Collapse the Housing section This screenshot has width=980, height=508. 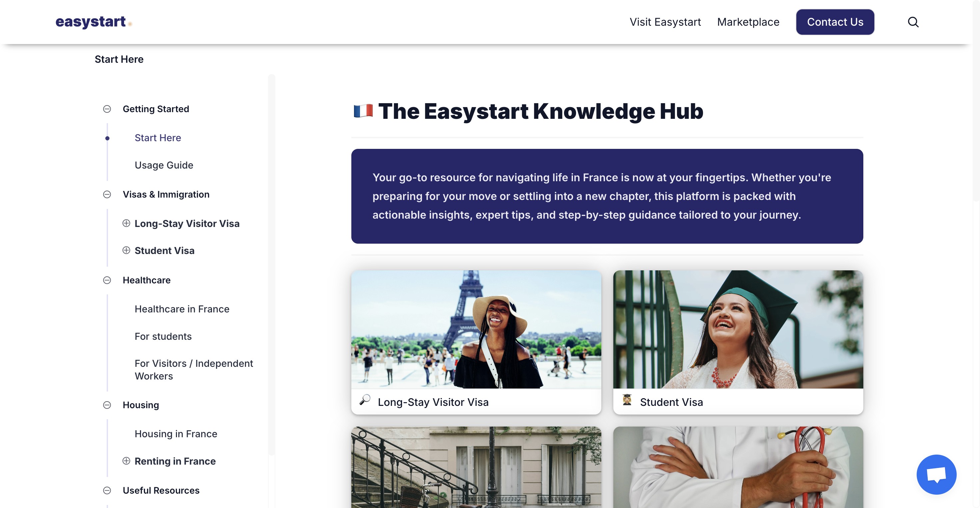click(107, 405)
